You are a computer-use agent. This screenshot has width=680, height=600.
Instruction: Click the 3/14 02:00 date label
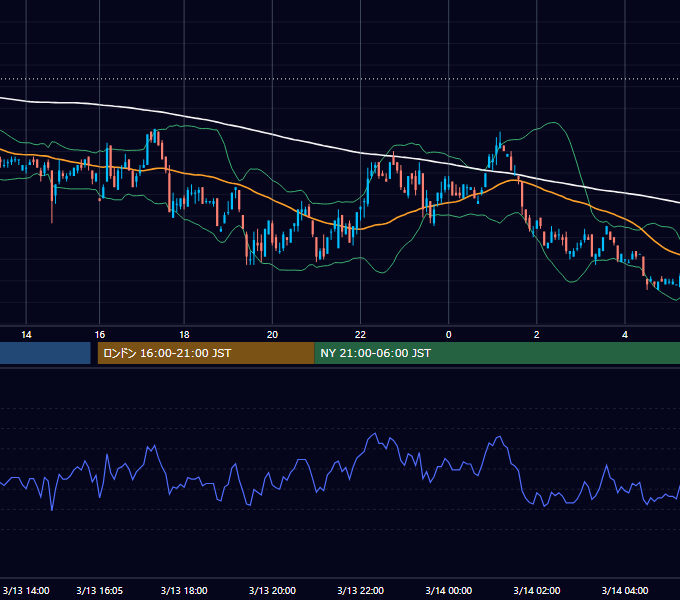[536, 590]
